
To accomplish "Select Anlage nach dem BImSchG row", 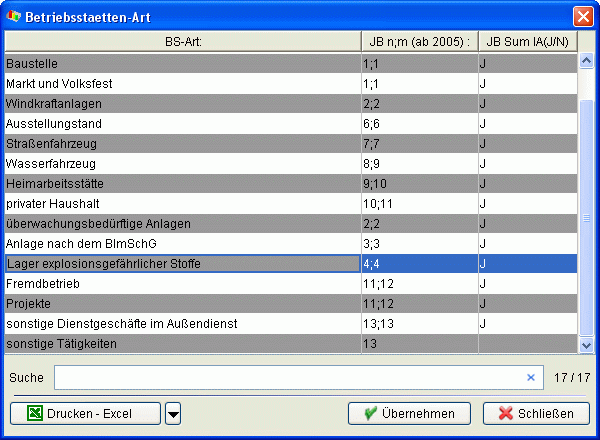I will click(x=181, y=244).
